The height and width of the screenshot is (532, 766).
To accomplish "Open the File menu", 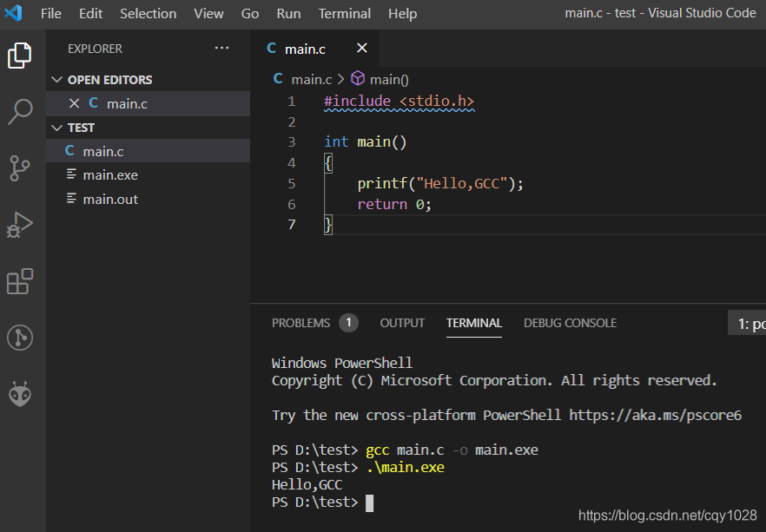I will click(x=50, y=14).
